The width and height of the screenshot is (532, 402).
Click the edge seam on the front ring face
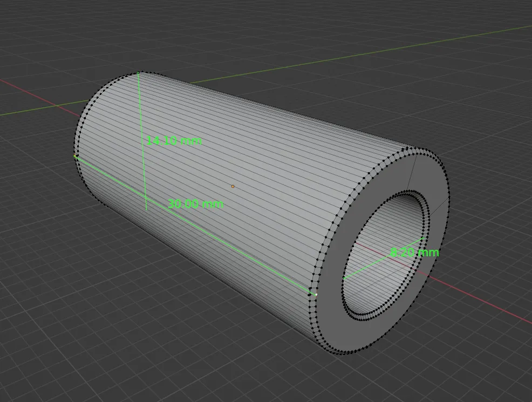(x=412, y=171)
